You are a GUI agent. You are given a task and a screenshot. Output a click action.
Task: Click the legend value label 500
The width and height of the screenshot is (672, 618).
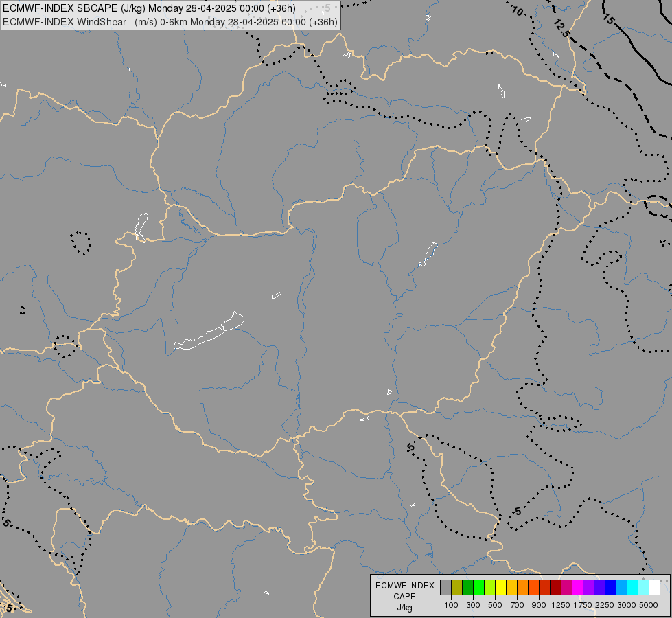(x=495, y=605)
